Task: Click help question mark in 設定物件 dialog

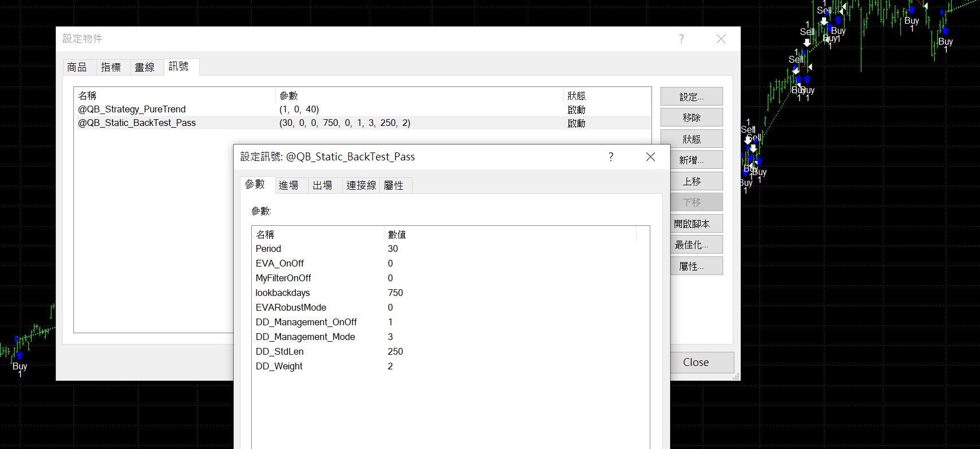Action: [681, 39]
